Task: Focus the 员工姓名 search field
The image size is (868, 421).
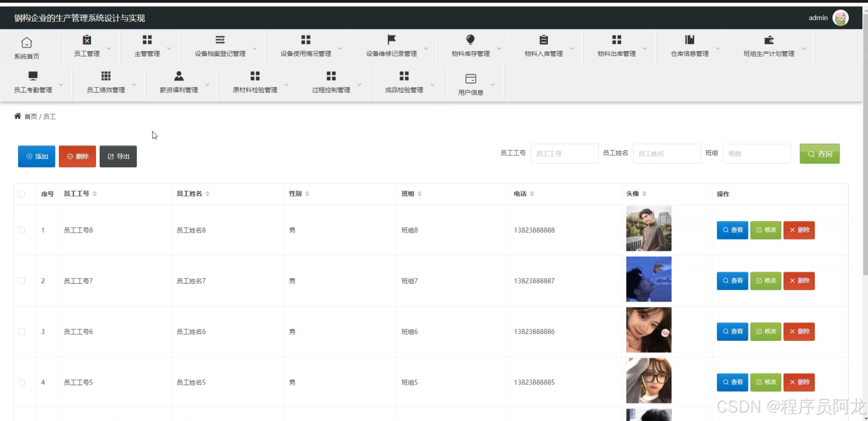Action: point(666,154)
